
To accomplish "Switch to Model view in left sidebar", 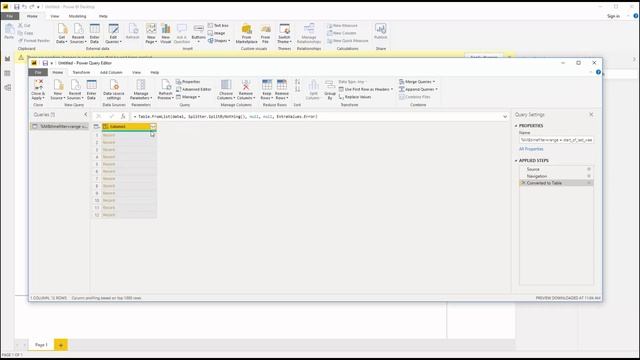I will 7,88.
